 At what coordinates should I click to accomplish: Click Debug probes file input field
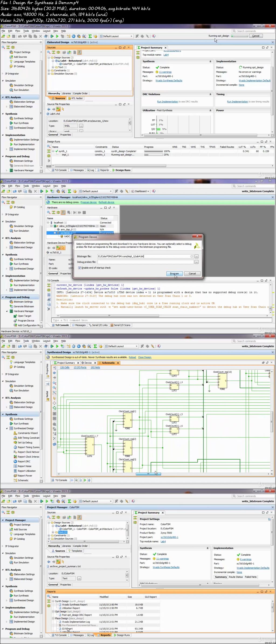pyautogui.click(x=146, y=262)
